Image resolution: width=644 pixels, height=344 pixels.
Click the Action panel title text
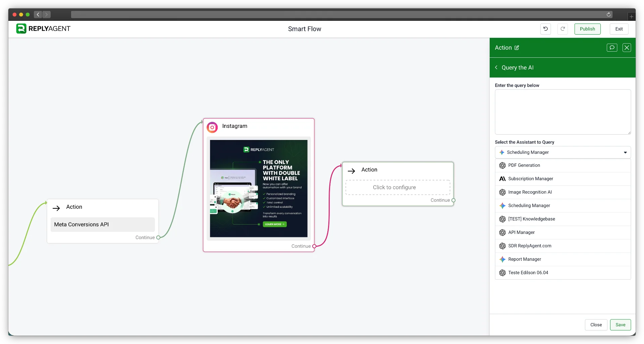[503, 48]
